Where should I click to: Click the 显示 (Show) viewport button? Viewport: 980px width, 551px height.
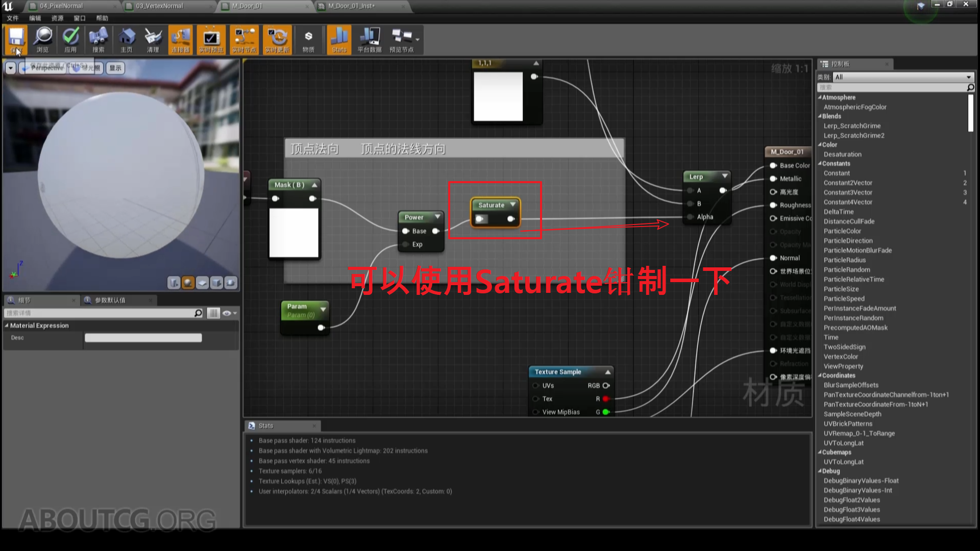(x=115, y=67)
